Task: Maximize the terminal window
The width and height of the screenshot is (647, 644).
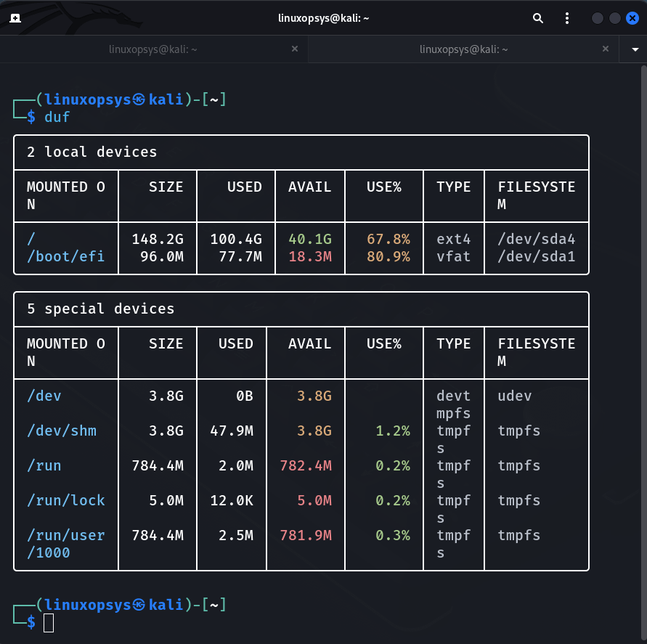Action: pos(614,18)
